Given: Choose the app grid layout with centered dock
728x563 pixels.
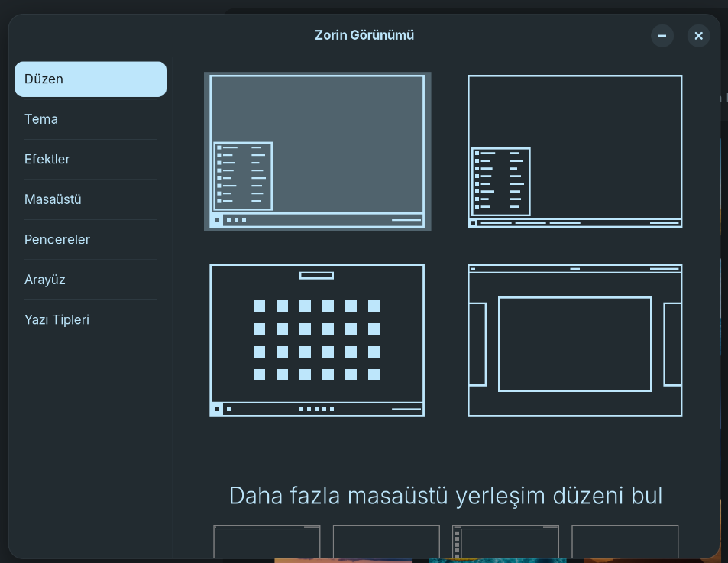Looking at the screenshot, I should tap(317, 341).
